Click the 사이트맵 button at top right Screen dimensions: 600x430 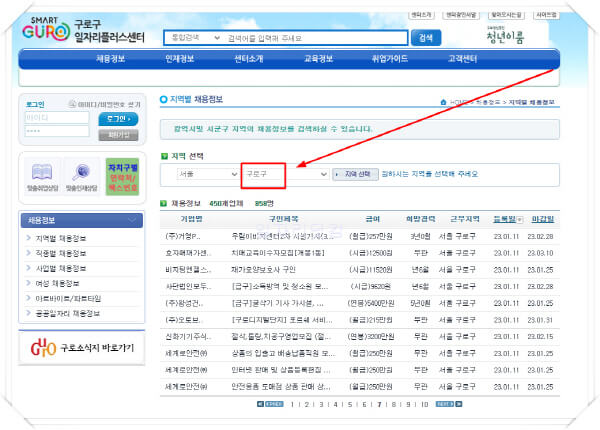pos(546,15)
